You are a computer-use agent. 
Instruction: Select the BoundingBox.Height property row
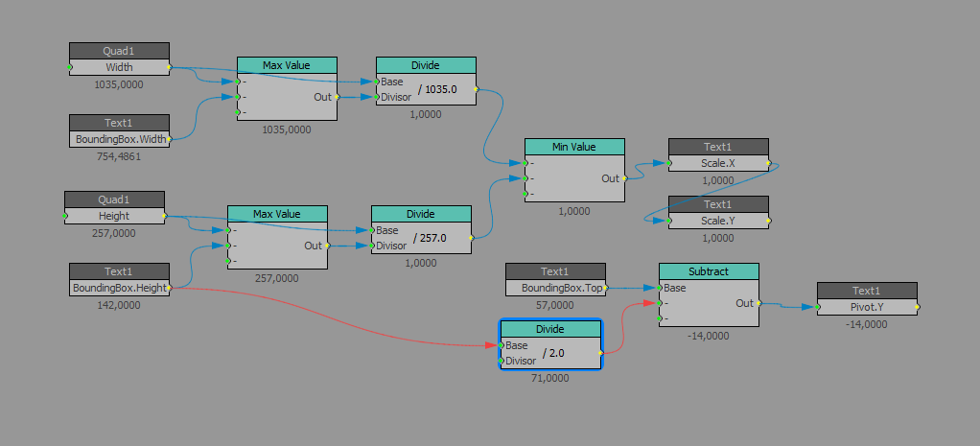point(119,288)
